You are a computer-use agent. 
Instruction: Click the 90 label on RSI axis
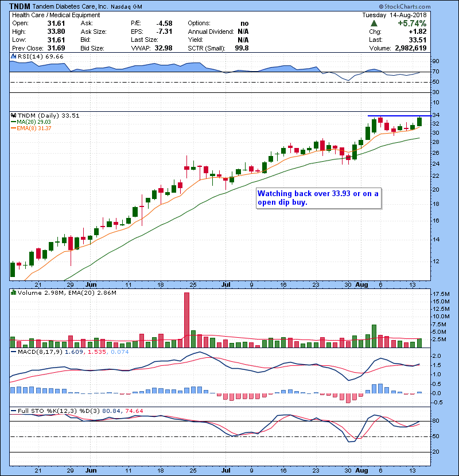[x=436, y=61]
